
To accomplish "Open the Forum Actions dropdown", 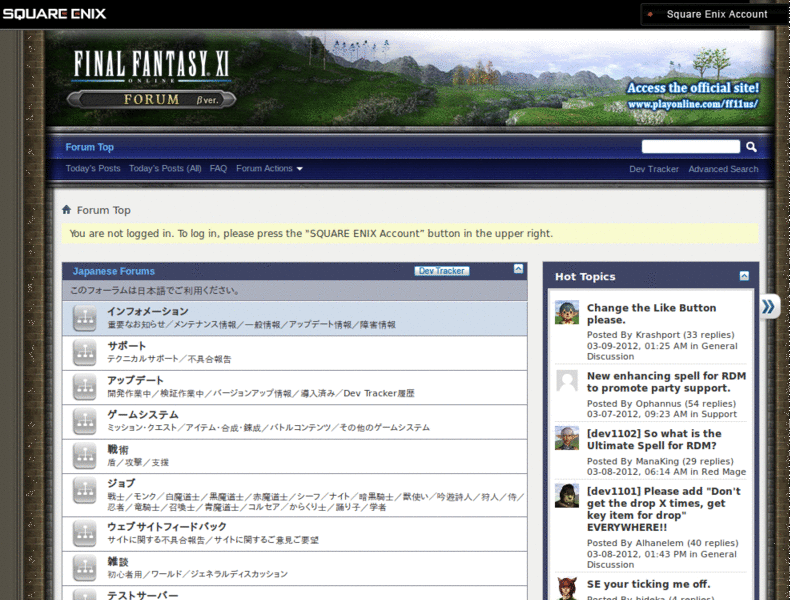I will tap(268, 168).
